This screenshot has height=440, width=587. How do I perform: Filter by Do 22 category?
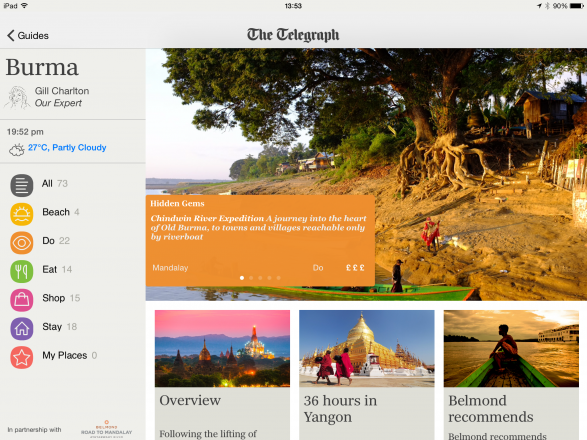[56, 241]
